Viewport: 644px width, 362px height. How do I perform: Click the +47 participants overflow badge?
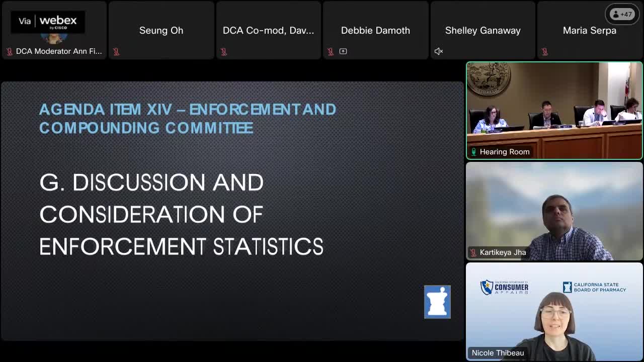pyautogui.click(x=621, y=14)
